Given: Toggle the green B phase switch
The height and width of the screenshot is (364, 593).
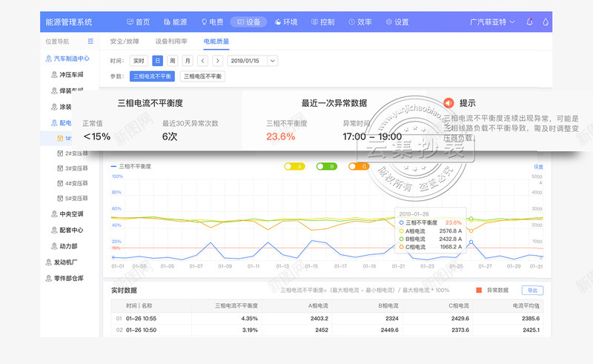Looking at the screenshot, I should [x=327, y=167].
